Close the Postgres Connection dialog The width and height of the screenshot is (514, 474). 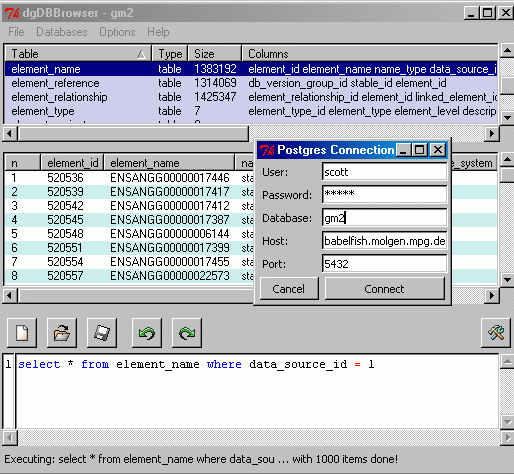pos(438,150)
